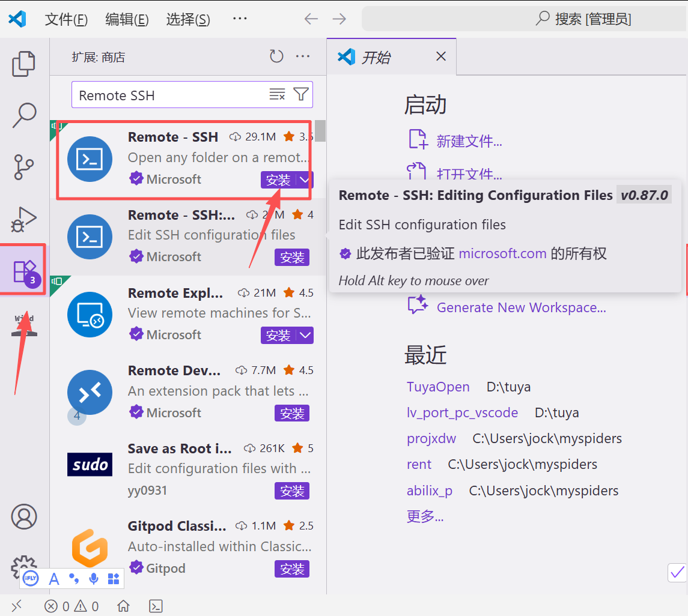Toggle iFLY punctuation mode

[x=74, y=579]
